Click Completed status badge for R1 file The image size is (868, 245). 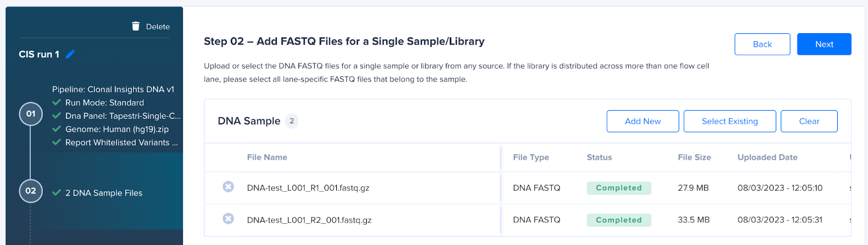coord(619,188)
